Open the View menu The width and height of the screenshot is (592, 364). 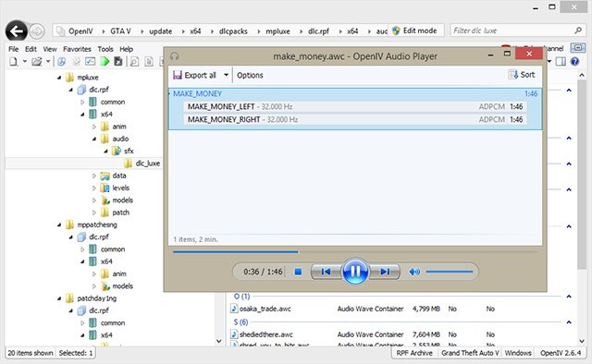point(50,49)
